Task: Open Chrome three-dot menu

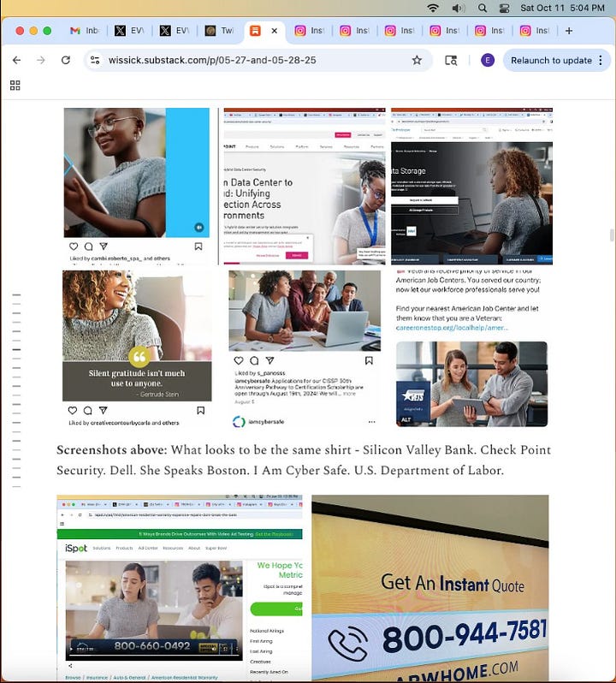Action: (x=601, y=60)
